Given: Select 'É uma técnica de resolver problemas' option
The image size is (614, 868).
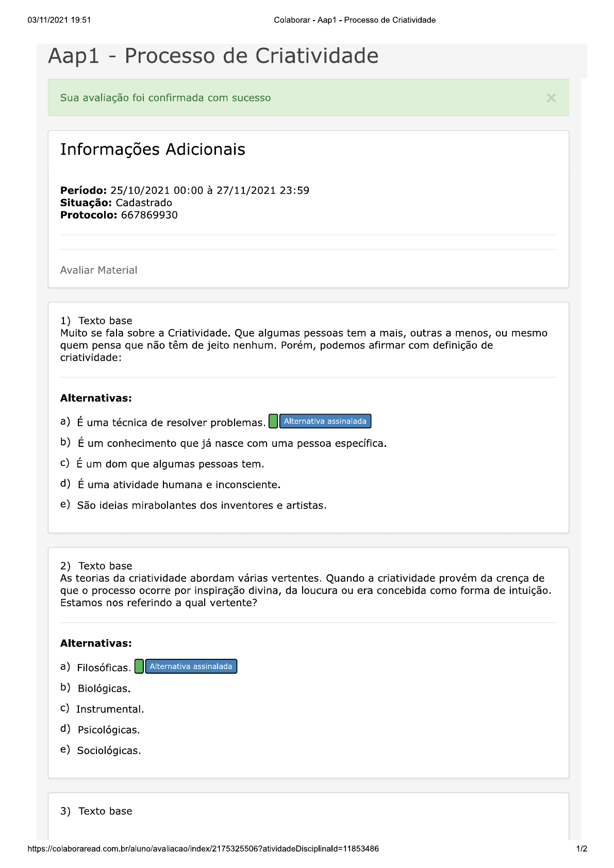Looking at the screenshot, I should (x=171, y=423).
